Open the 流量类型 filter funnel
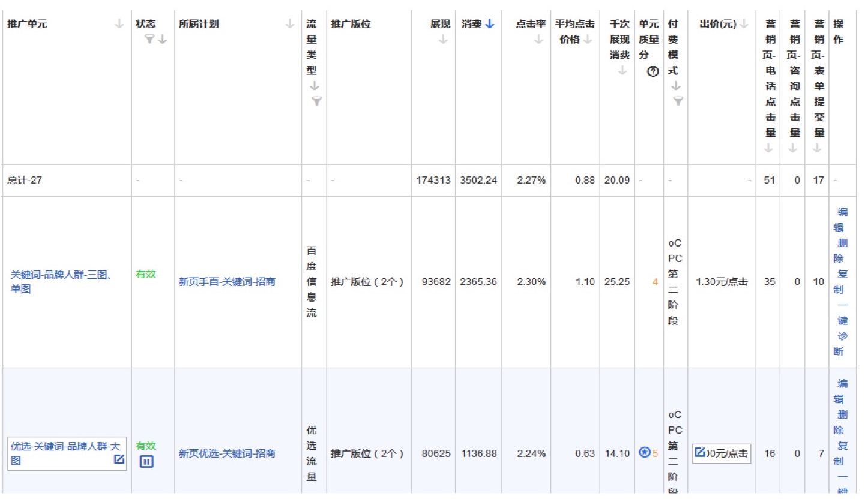Viewport: 868px width, 502px height. coord(316,101)
